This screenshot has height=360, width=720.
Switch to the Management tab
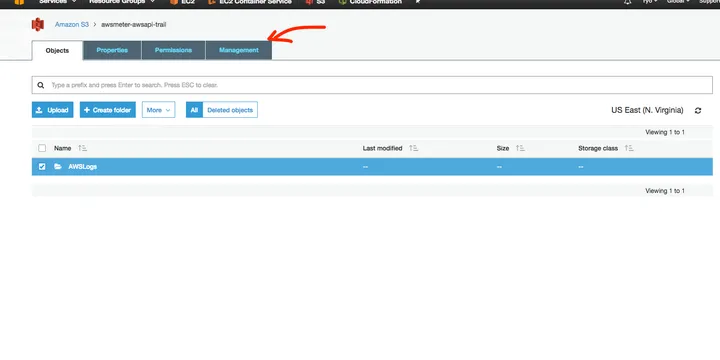239,51
